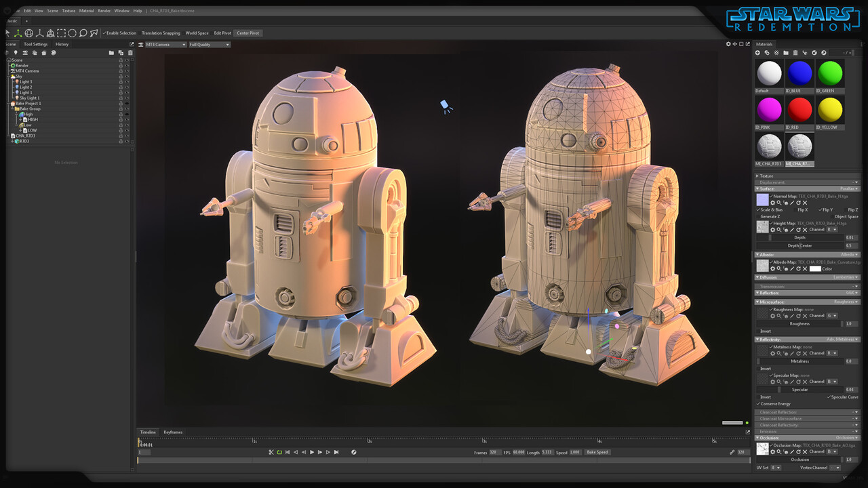The height and width of the screenshot is (488, 868).
Task: Click the Roughness slider
Action: coord(799,324)
